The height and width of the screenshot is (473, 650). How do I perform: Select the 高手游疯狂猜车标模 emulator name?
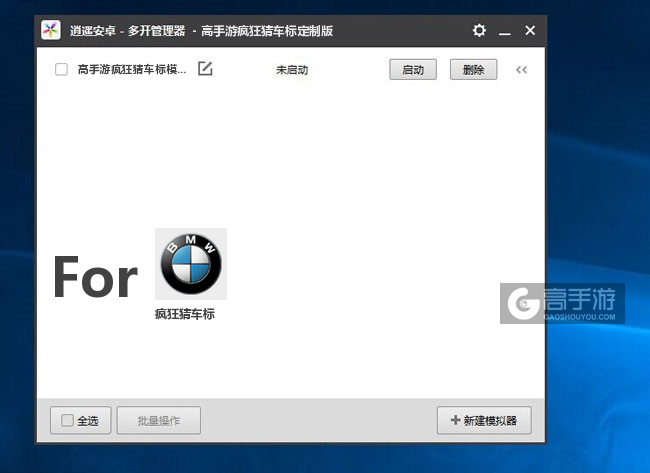click(132, 70)
